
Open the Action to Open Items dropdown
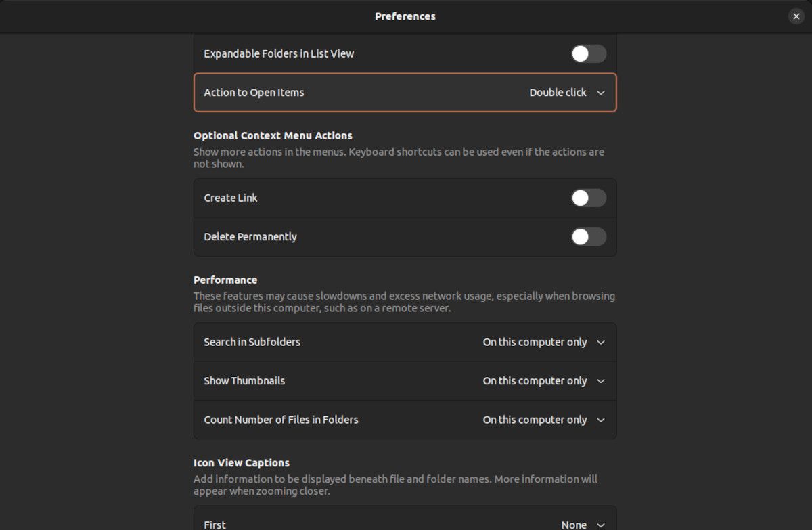(x=566, y=93)
